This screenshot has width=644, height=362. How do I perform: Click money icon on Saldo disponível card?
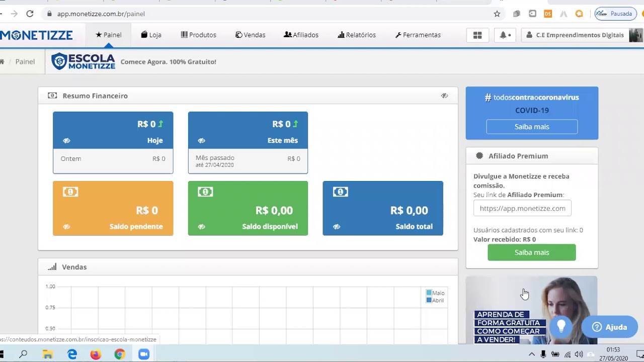pos(205,192)
